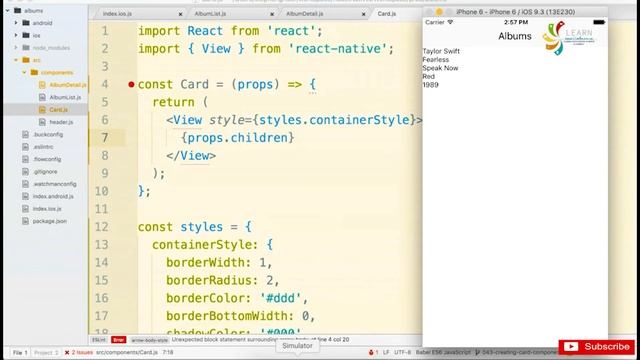Open AlbumDetail.js from the file tree
This screenshot has width=640, height=360.
pyautogui.click(x=68, y=85)
